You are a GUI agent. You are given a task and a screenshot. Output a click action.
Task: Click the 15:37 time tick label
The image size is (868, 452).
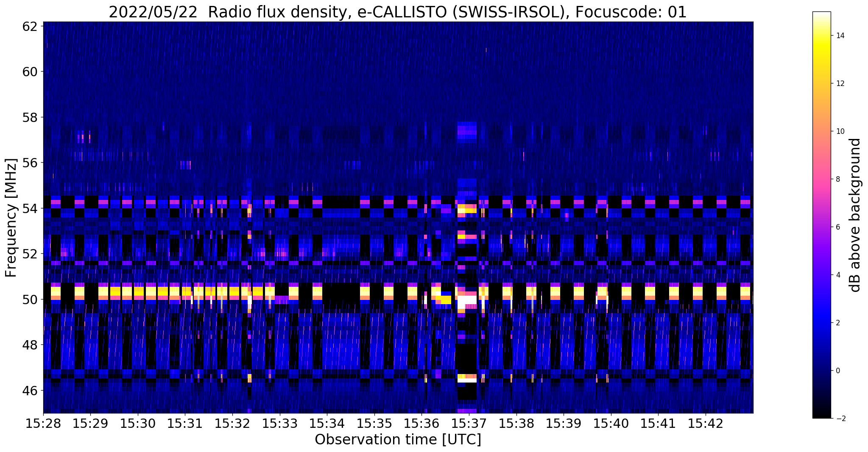469,424
